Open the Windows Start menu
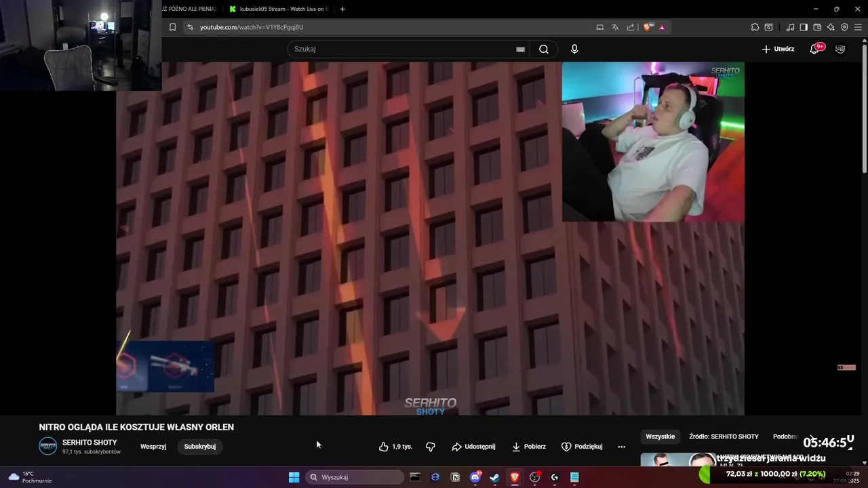The width and height of the screenshot is (868, 488). [294, 477]
